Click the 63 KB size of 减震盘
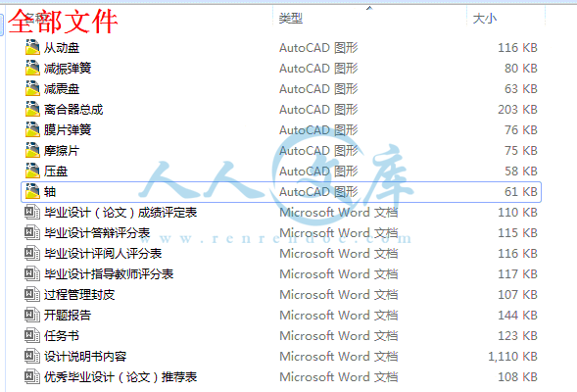 pos(521,89)
